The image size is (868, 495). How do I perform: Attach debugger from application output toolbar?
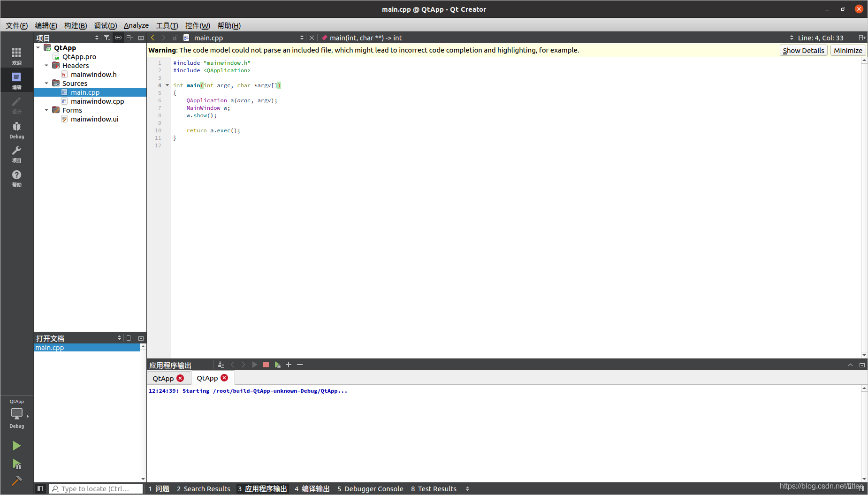click(277, 365)
